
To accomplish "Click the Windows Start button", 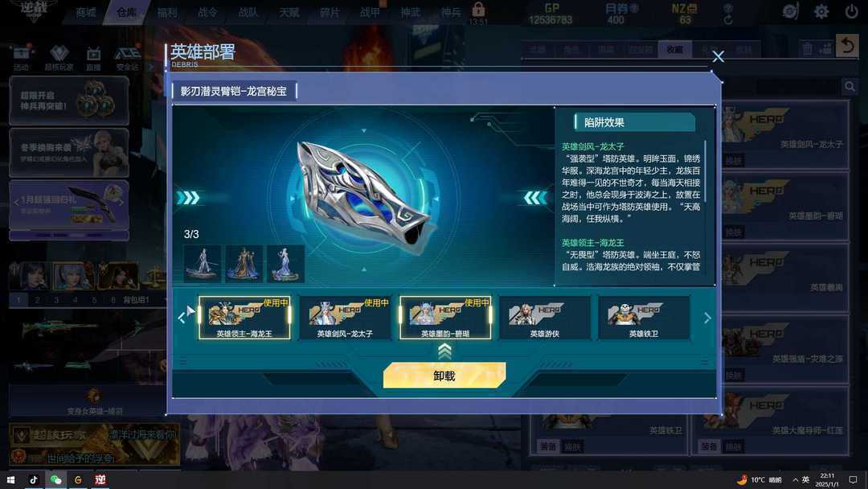I will [x=10, y=479].
